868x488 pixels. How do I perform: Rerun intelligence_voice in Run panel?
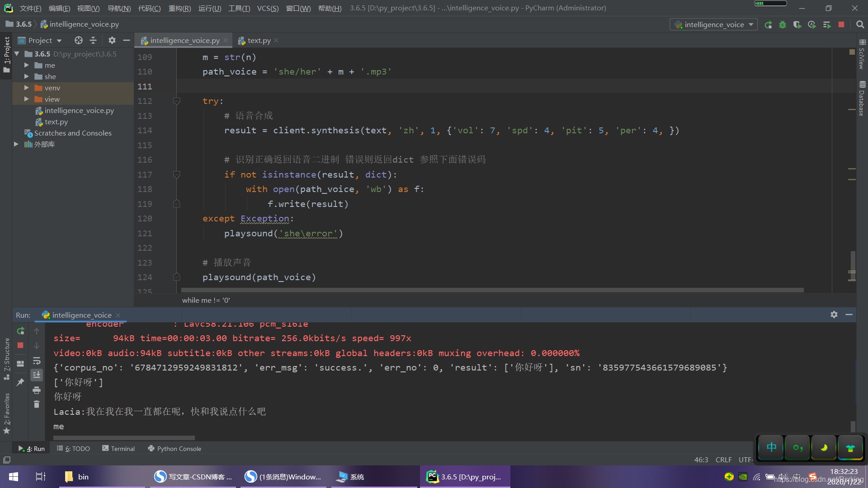pyautogui.click(x=20, y=331)
